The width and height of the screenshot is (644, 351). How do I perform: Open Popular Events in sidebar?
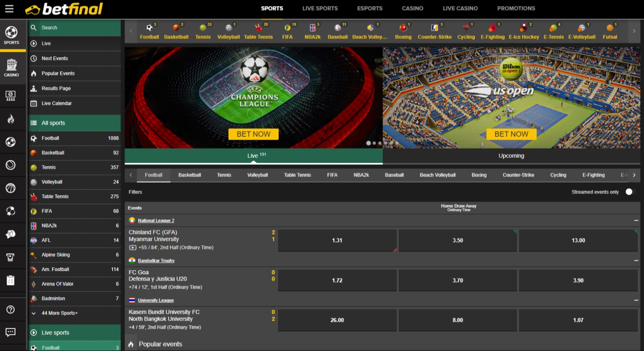(74, 73)
